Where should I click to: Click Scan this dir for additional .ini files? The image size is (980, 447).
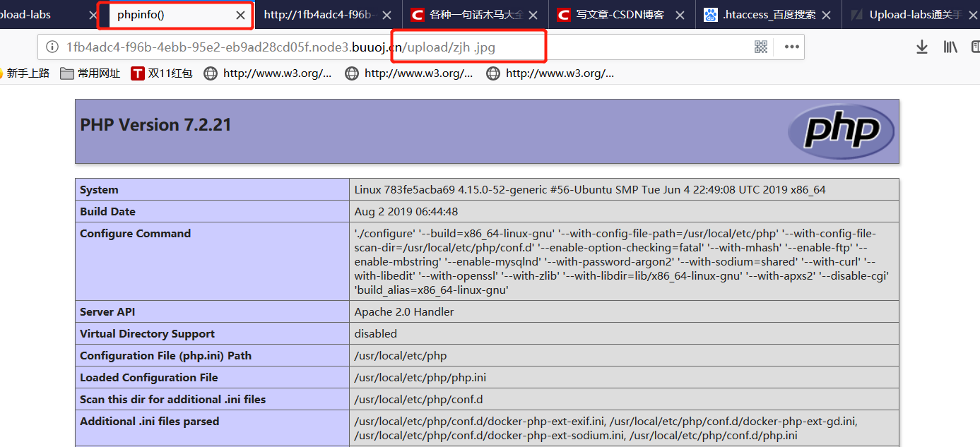pyautogui.click(x=173, y=400)
